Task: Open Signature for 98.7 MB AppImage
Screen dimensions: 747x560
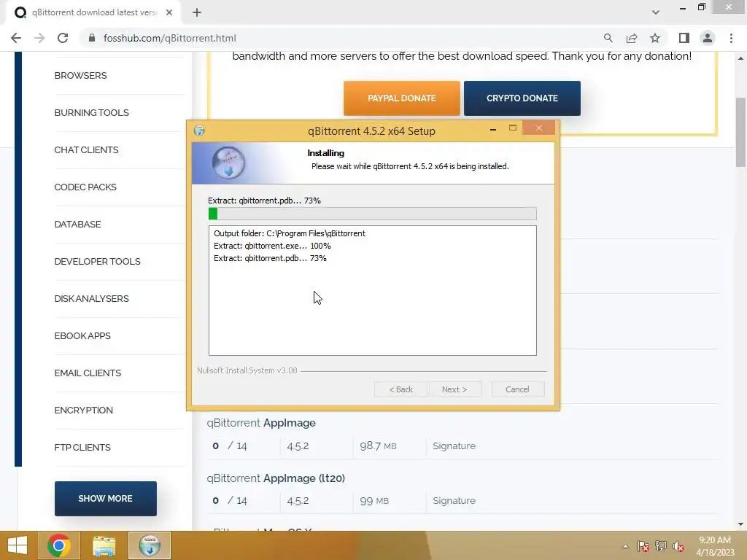Action: pyautogui.click(x=454, y=446)
